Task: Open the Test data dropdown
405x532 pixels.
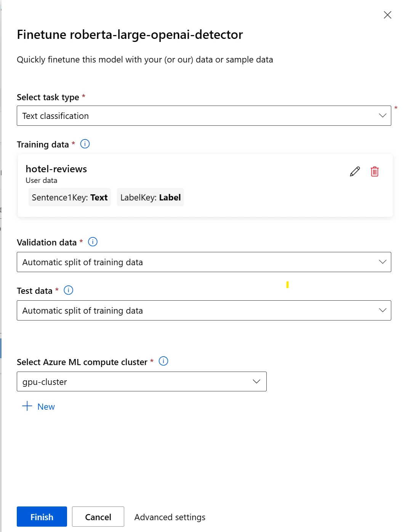Action: pyautogui.click(x=383, y=310)
